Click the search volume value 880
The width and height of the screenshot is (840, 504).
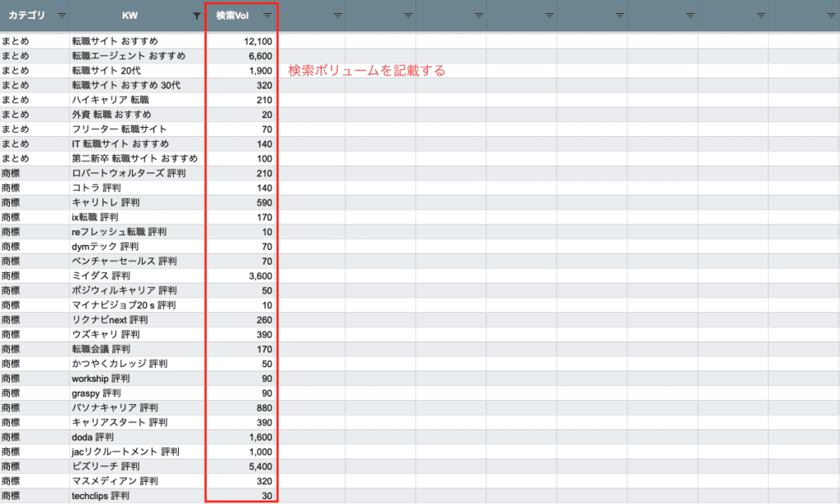pyautogui.click(x=264, y=407)
